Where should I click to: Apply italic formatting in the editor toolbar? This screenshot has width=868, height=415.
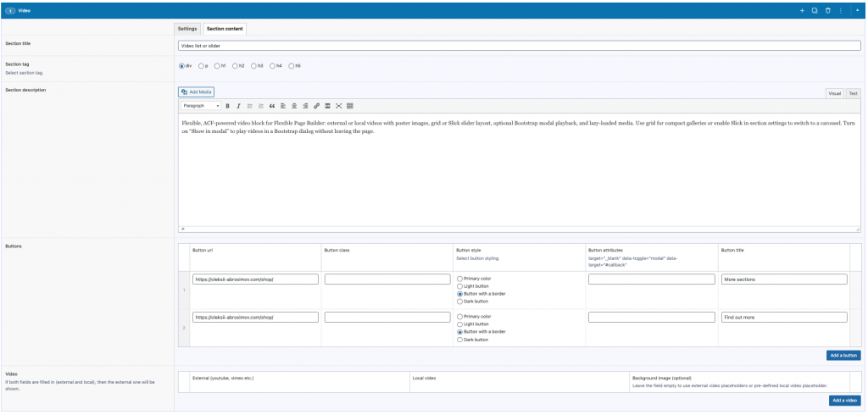point(238,106)
